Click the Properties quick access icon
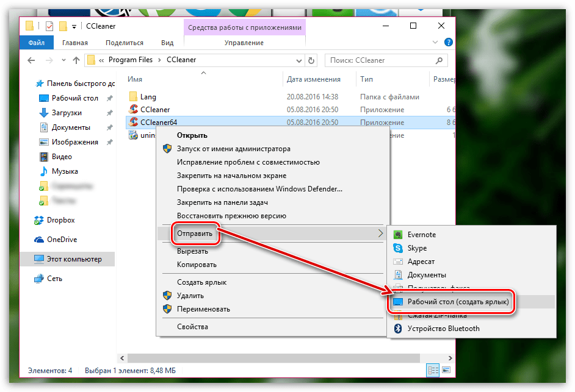The image size is (575, 392). (49, 26)
